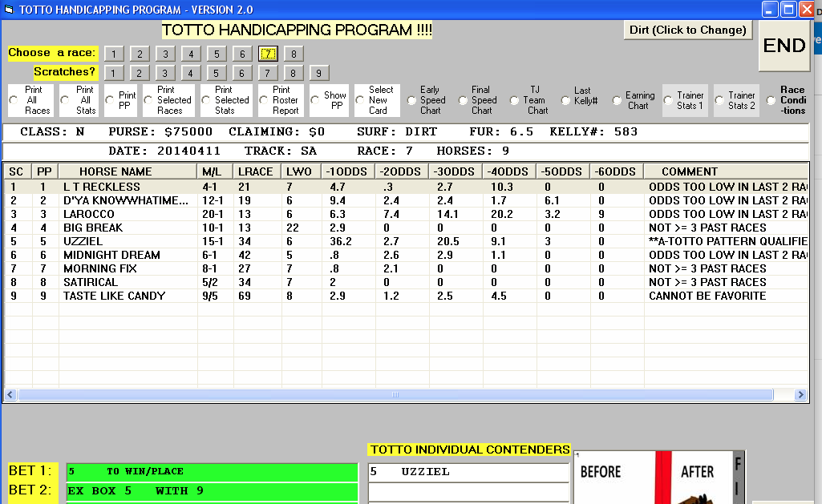This screenshot has width=822, height=504.
Task: Click the application icon in title bar
Action: (x=9, y=10)
